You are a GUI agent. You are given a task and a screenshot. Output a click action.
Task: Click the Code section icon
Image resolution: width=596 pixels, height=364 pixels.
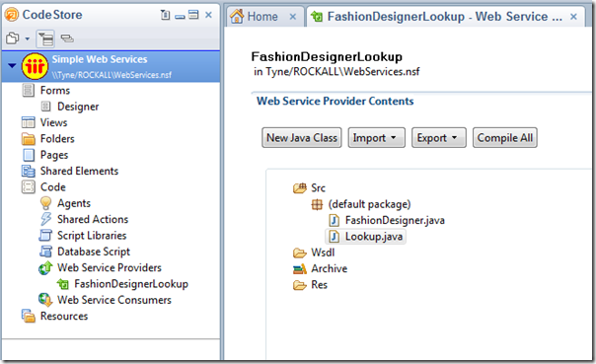[x=29, y=187]
